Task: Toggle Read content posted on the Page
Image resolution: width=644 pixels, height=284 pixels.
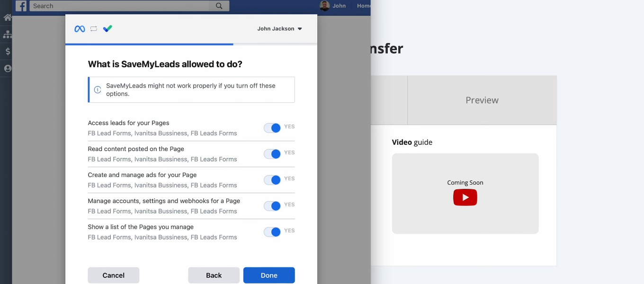Action: pos(272,154)
